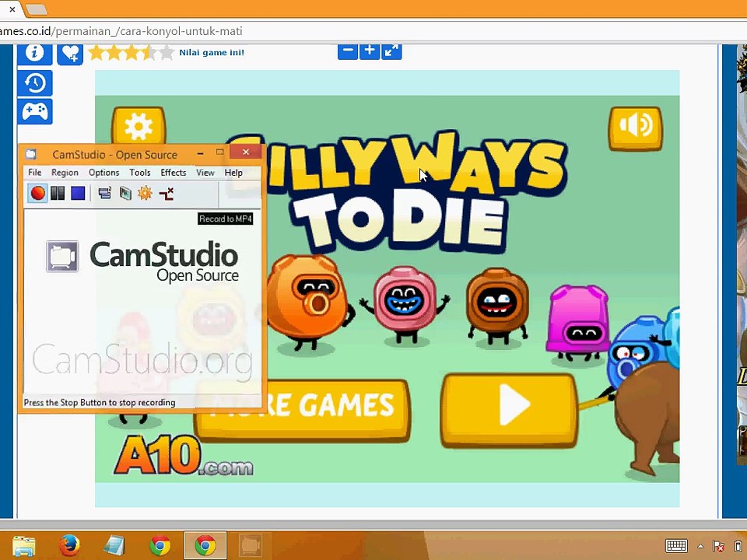Open the notepad app on the taskbar
Viewport: 747px width, 560px height.
point(114,546)
